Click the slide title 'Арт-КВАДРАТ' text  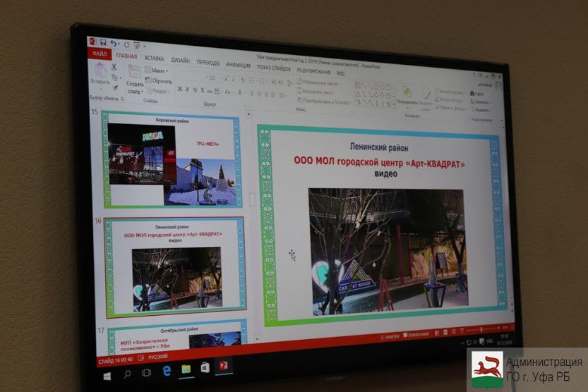(379, 162)
